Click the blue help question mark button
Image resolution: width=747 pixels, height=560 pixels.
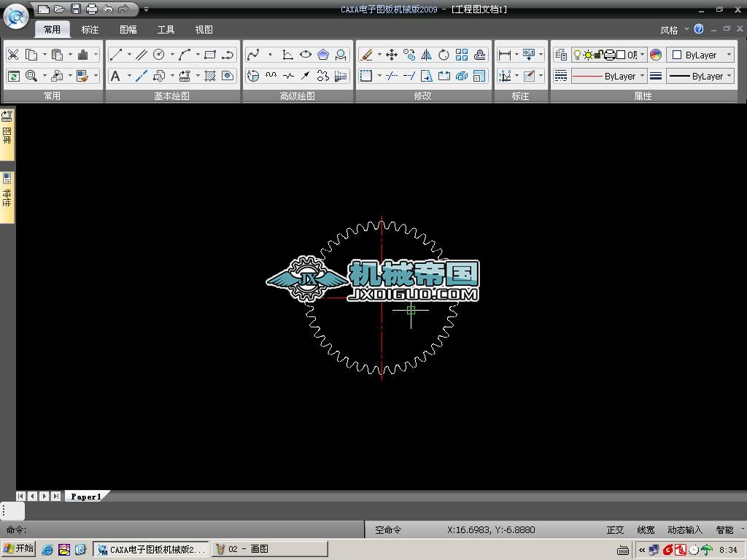tap(699, 29)
